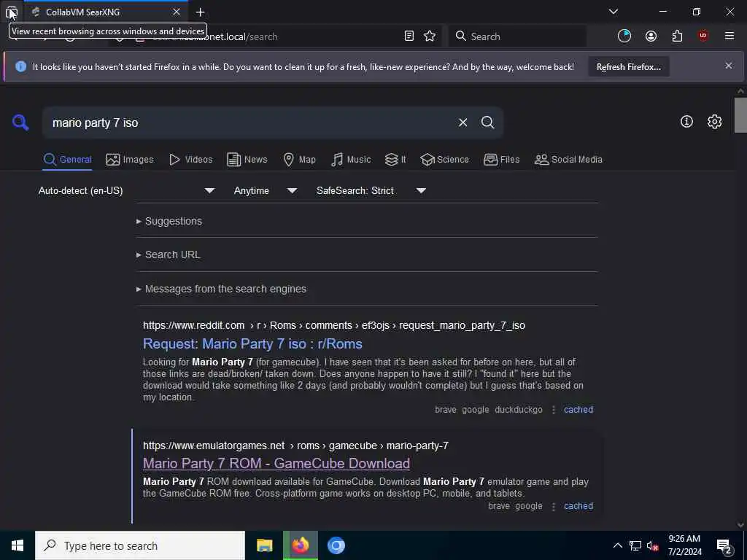Open Request: Mario Party 7 iso link
This screenshot has height=560, width=747.
(252, 344)
